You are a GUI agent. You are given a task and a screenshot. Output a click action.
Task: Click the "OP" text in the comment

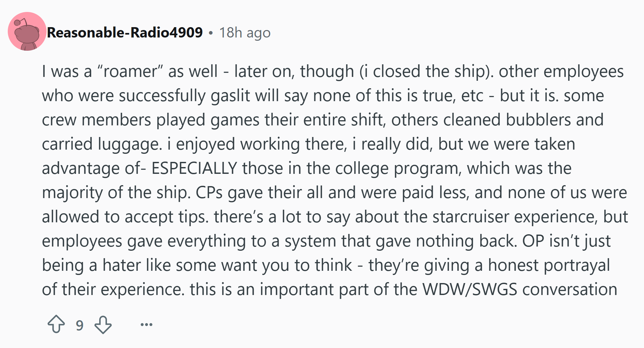(533, 241)
